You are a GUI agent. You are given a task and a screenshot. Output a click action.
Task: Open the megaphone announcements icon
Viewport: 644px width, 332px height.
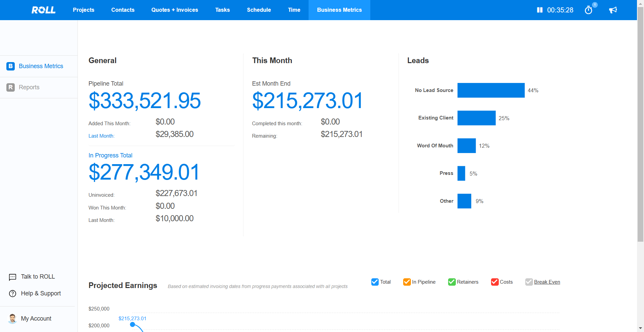[x=613, y=10]
